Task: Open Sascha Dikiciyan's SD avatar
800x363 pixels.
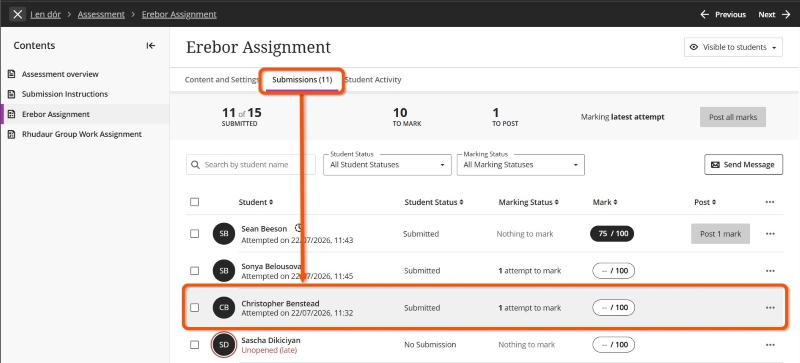Action: tap(224, 345)
